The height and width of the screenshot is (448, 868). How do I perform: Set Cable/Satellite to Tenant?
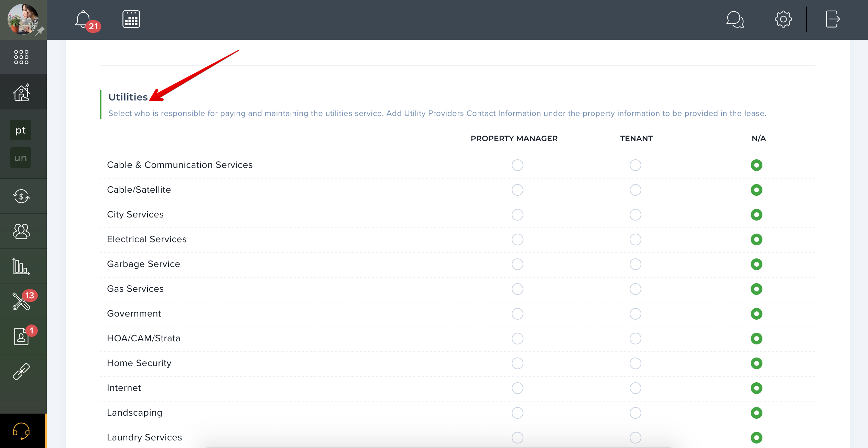(x=635, y=190)
